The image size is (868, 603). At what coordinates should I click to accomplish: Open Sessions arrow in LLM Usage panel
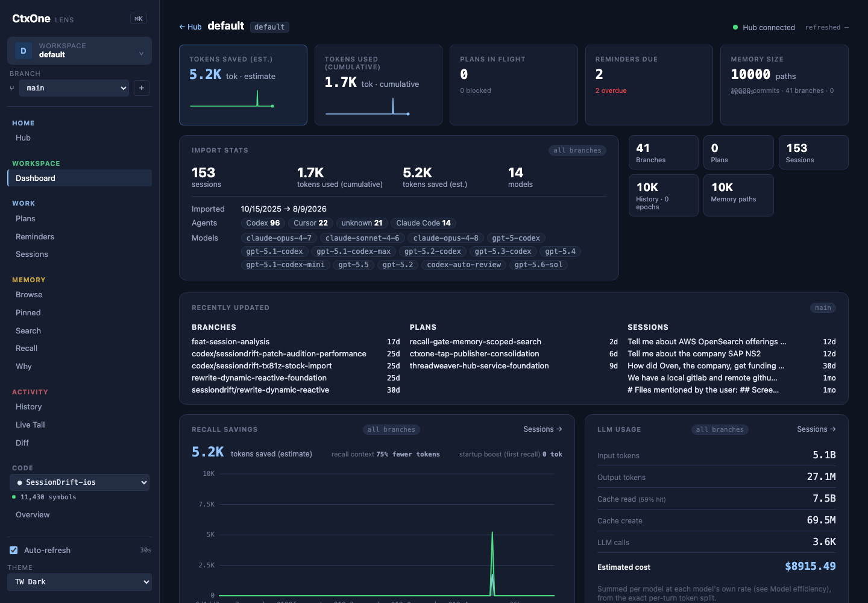[816, 429]
